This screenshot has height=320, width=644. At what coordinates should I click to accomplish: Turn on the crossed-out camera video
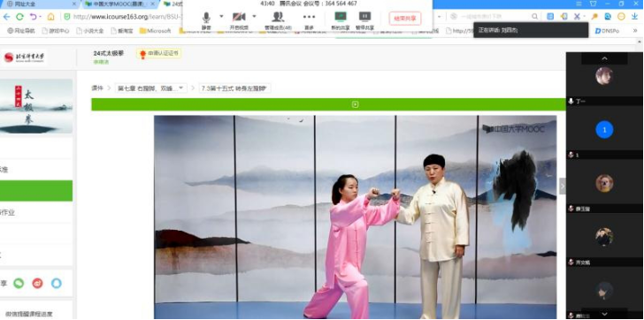(x=239, y=20)
